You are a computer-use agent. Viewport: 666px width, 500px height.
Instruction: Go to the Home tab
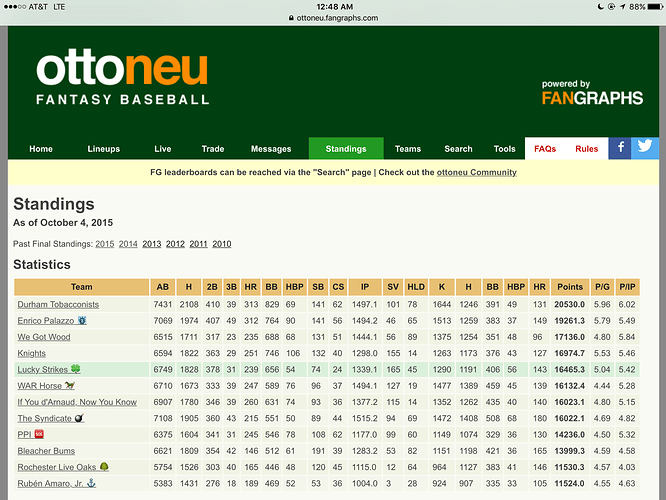pos(41,149)
